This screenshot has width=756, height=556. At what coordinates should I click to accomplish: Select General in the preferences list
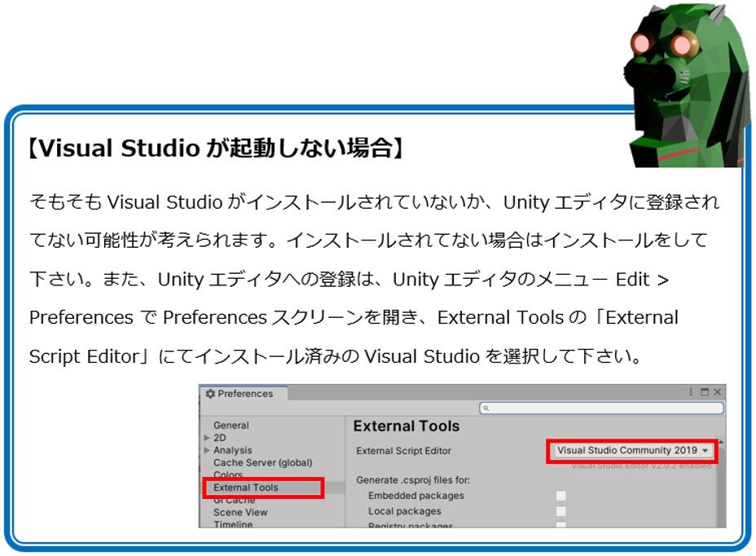pyautogui.click(x=231, y=426)
